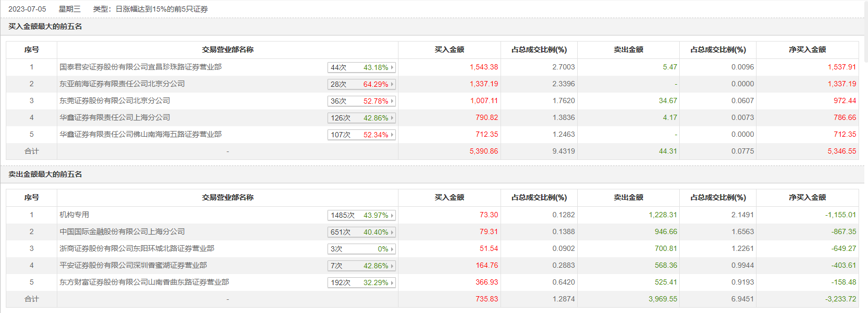Viewport: 868px width, 313px height.
Task: Click arrow icon beside 651次 40.40%
Action: click(392, 232)
